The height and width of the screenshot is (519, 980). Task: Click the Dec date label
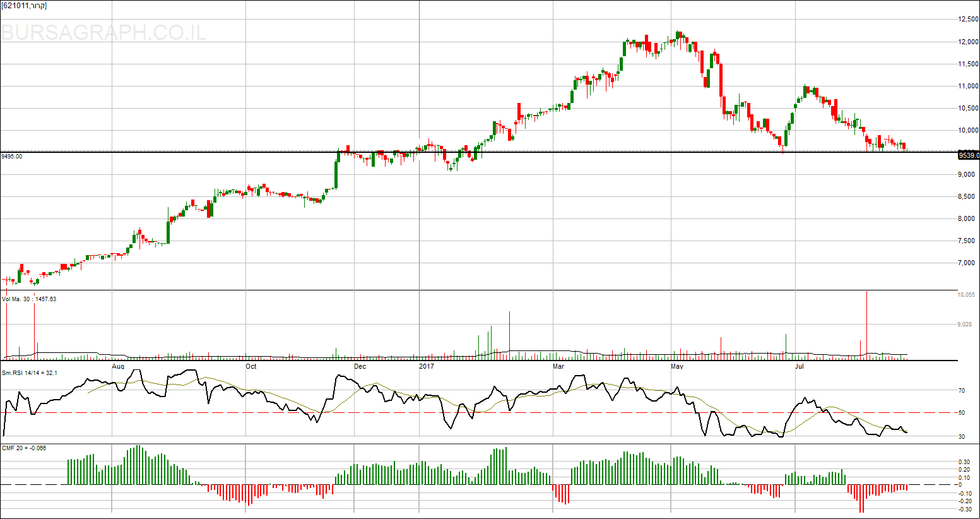point(360,366)
